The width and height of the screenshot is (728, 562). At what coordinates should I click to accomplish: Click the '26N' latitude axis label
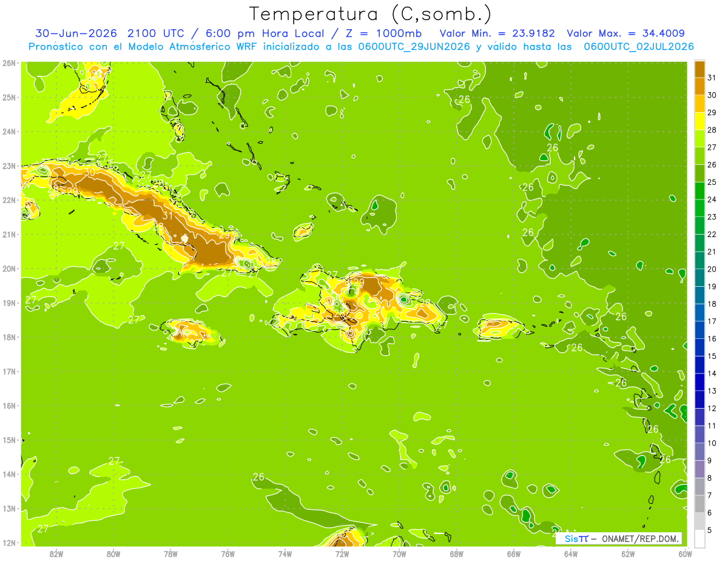click(9, 63)
